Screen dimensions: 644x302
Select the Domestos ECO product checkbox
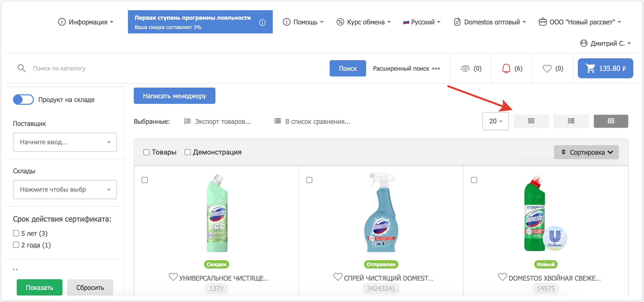pos(144,180)
